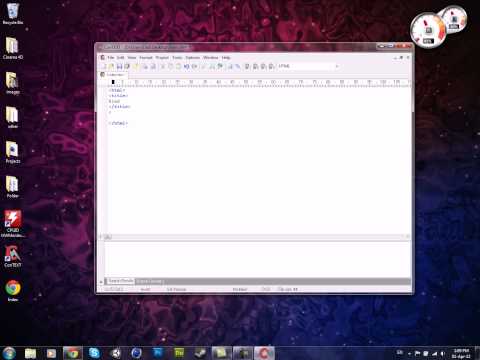
Task: Open the Edit menu
Action: click(x=120, y=58)
